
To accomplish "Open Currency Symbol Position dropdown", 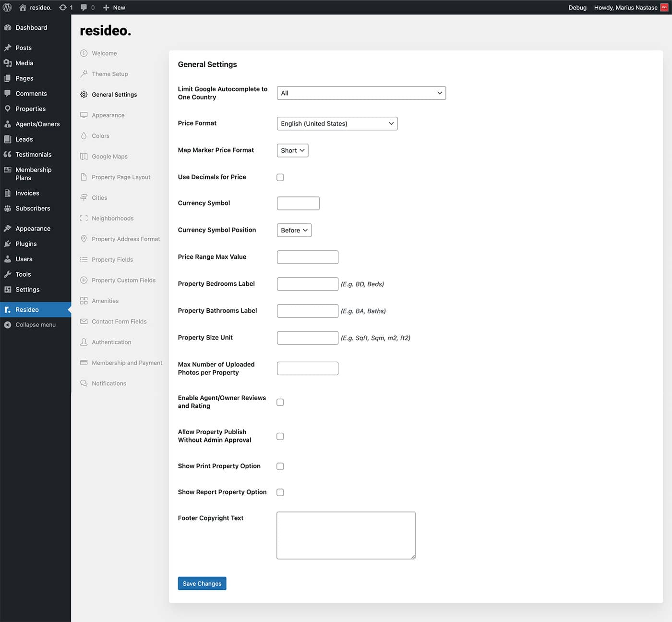I will [294, 230].
